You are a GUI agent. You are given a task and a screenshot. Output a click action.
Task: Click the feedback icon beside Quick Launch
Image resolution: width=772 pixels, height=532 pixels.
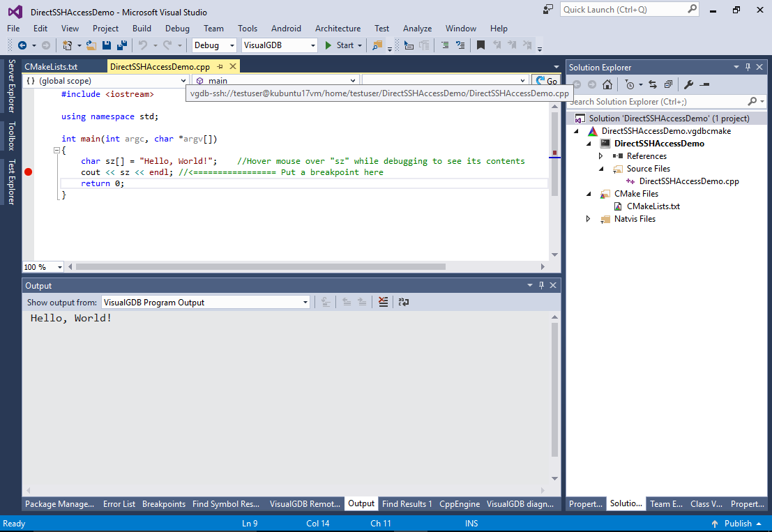click(x=548, y=9)
